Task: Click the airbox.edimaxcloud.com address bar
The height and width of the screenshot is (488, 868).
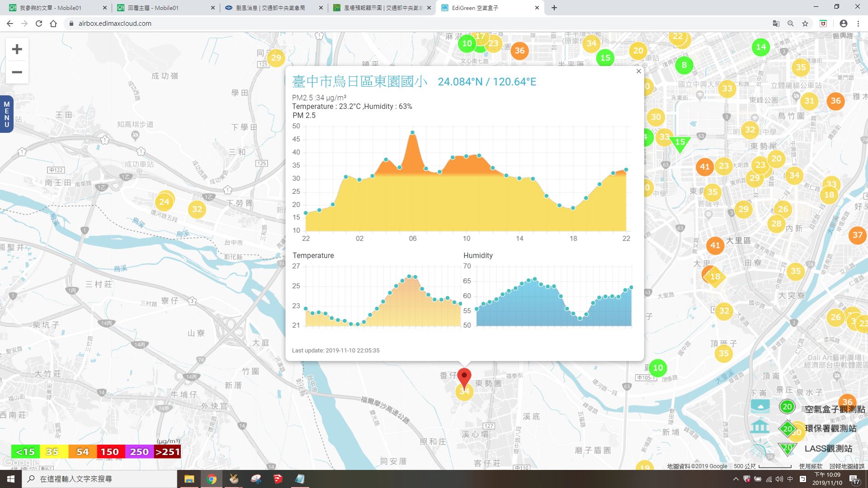Action: (x=115, y=23)
